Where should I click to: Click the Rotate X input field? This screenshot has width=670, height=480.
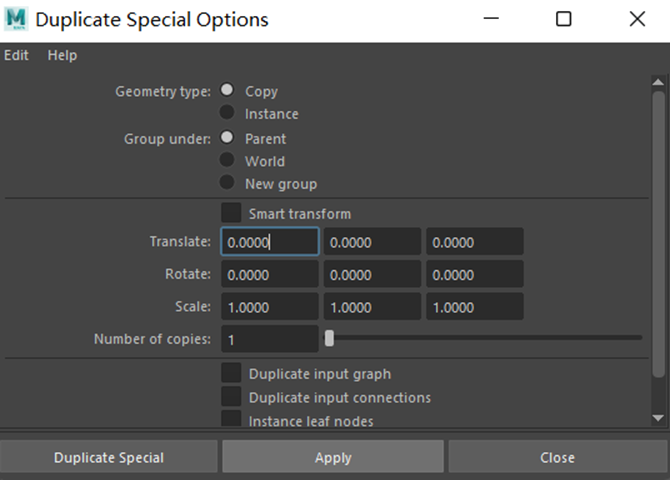(x=270, y=274)
